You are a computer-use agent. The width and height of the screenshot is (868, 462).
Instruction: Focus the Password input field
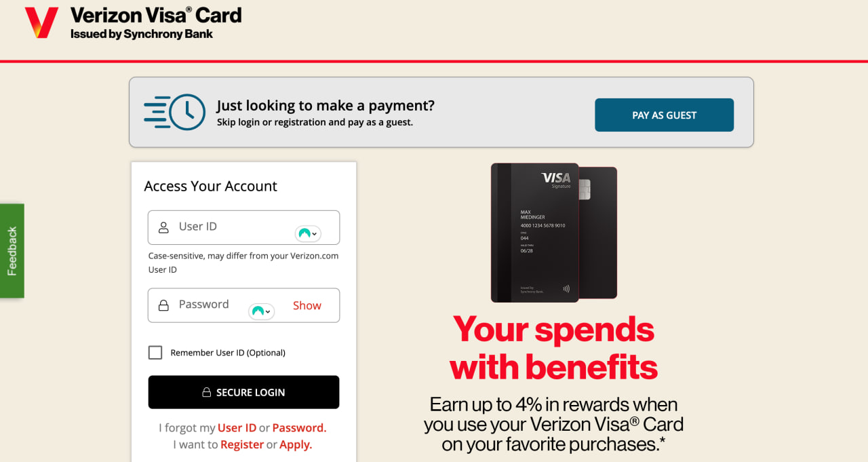tap(243, 305)
